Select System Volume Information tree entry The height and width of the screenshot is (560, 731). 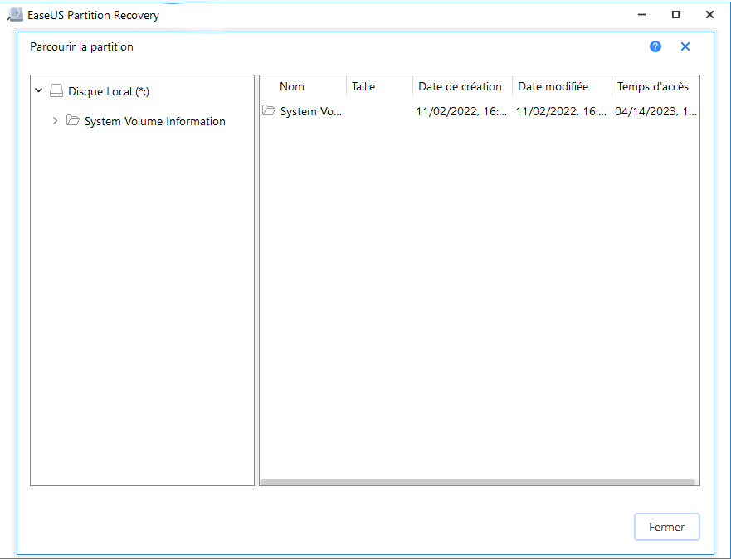click(155, 121)
